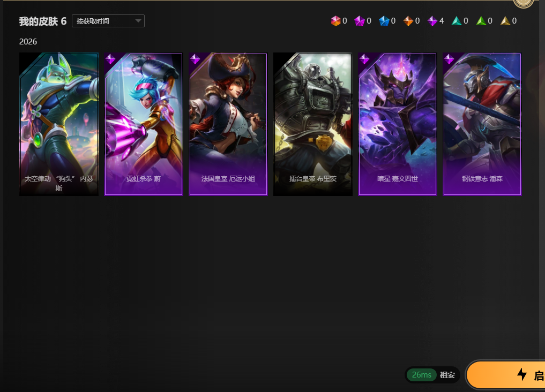Click the 2026 year group label
The height and width of the screenshot is (392, 545).
[28, 42]
